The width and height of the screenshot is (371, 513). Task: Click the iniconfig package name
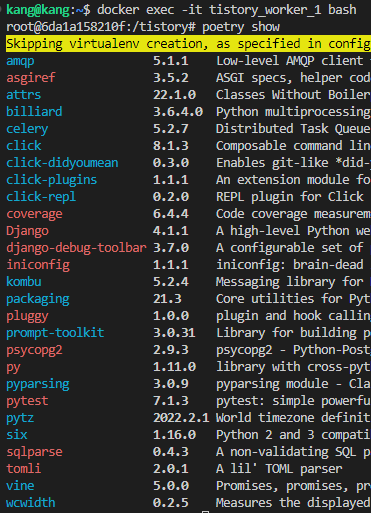(x=38, y=265)
